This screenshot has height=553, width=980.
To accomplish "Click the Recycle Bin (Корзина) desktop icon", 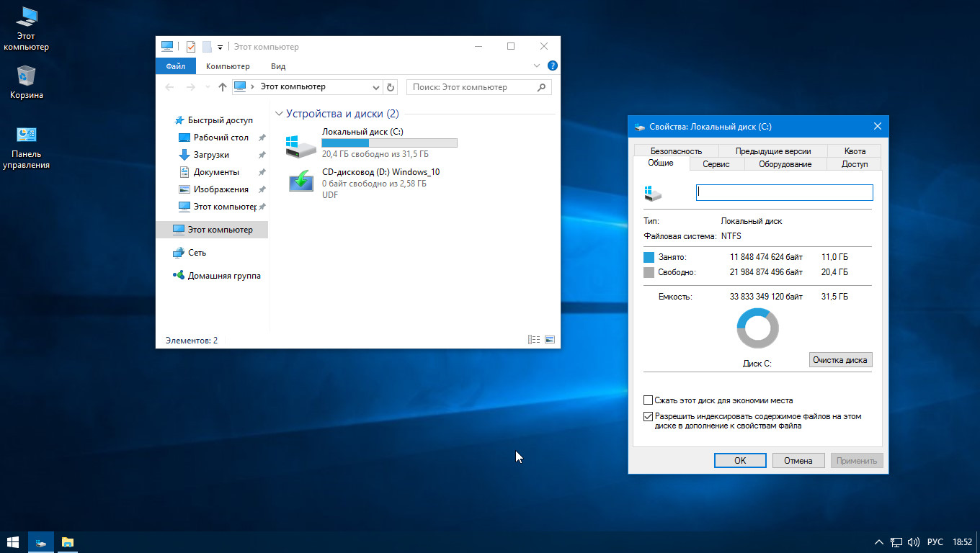I will pyautogui.click(x=26, y=76).
